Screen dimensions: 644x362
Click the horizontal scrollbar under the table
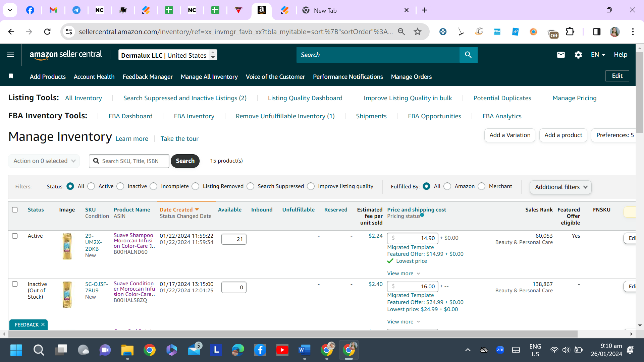[x=292, y=334]
